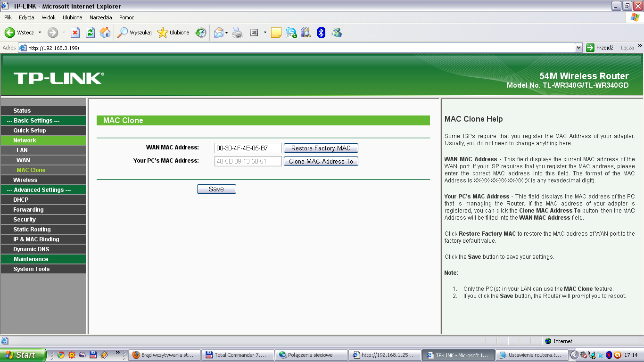This screenshot has height=362, width=644.
Task: Open Forwarding in the sidebar
Action: click(43, 210)
